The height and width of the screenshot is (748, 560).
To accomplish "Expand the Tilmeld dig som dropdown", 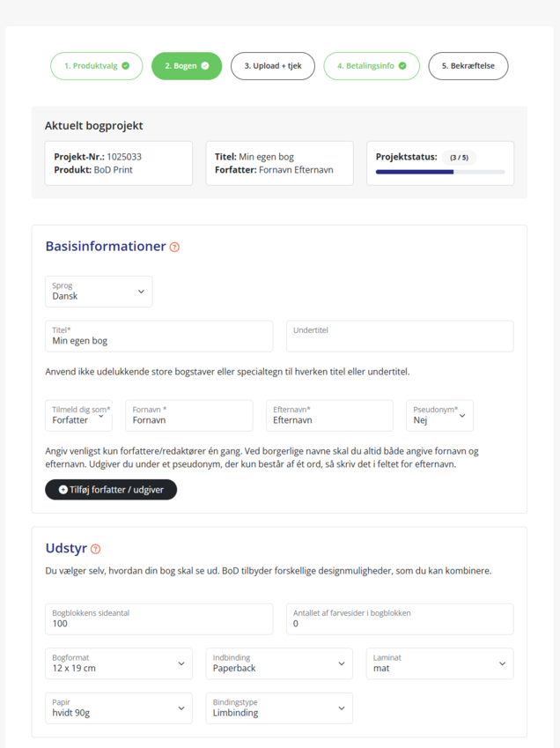I will pyautogui.click(x=79, y=416).
